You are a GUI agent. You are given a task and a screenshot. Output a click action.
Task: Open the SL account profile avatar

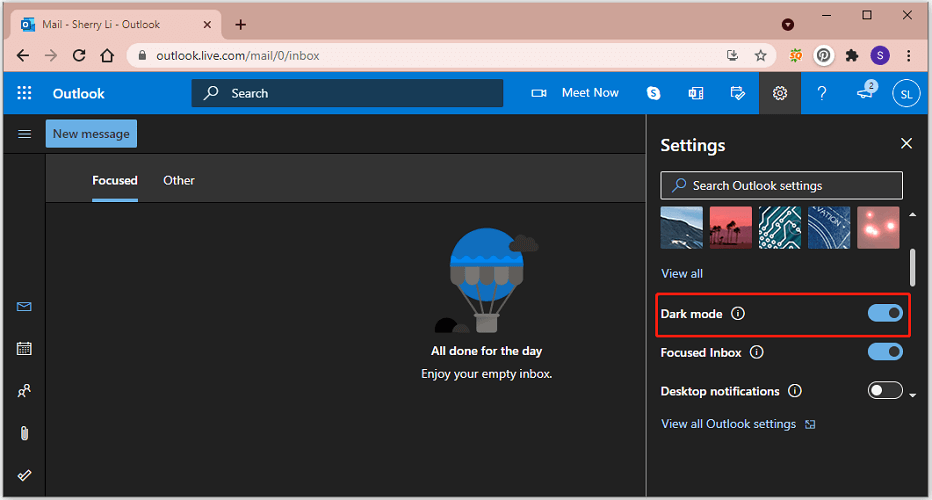click(906, 93)
